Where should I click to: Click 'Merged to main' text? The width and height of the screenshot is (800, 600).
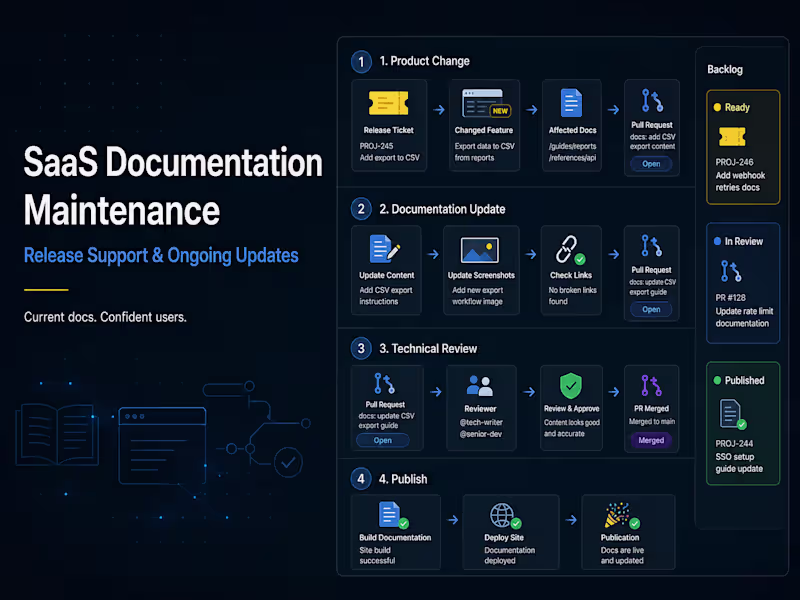tap(652, 421)
